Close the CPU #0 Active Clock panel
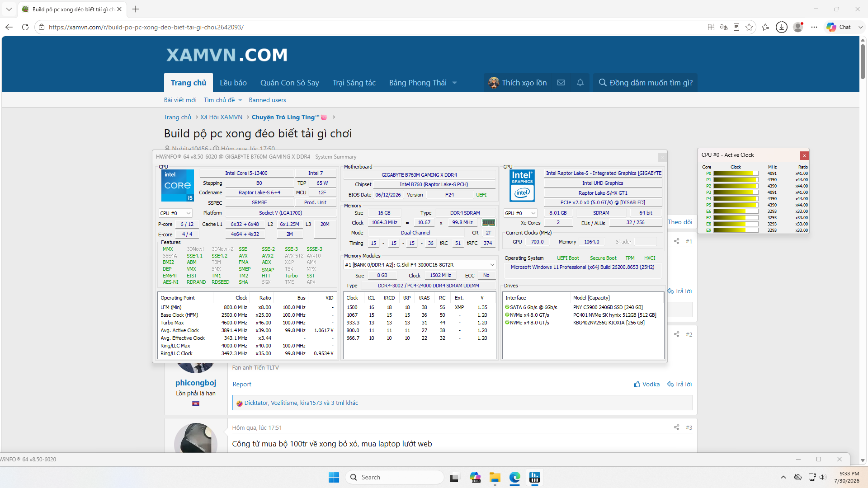The height and width of the screenshot is (488, 868). pyautogui.click(x=804, y=155)
